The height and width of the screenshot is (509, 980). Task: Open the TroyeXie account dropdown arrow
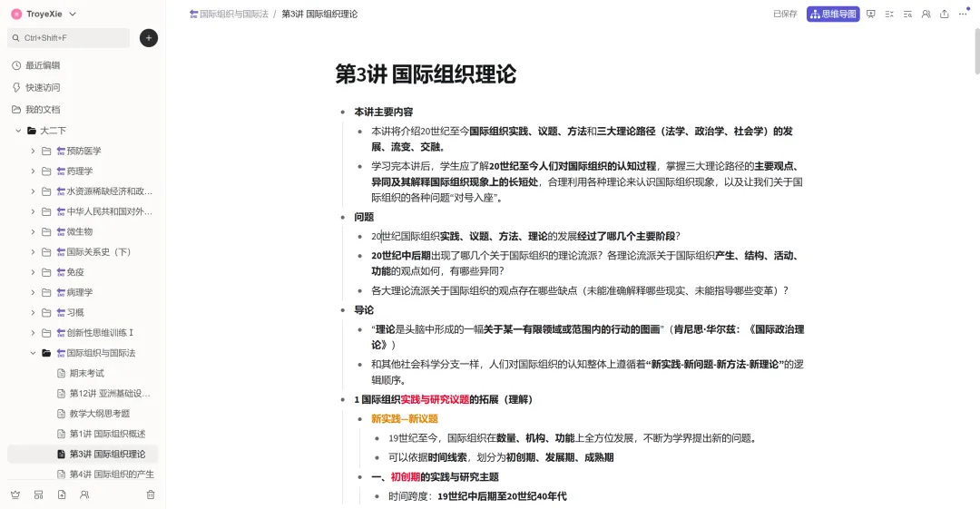point(73,14)
